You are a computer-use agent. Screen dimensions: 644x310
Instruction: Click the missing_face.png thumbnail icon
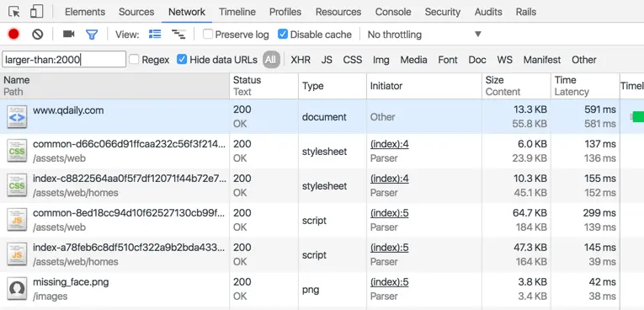[x=17, y=290]
